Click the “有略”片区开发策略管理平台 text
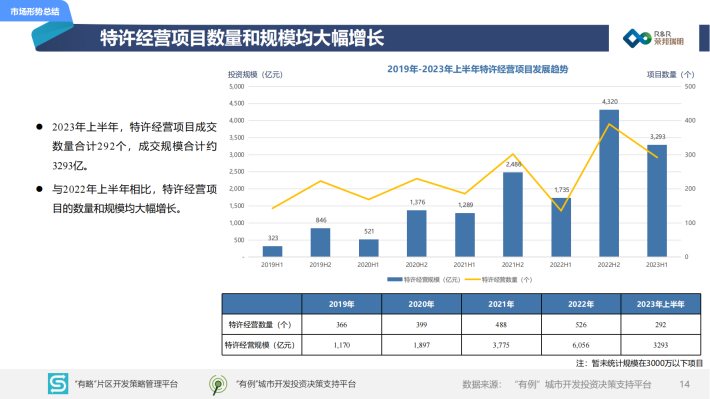 [x=126, y=384]
